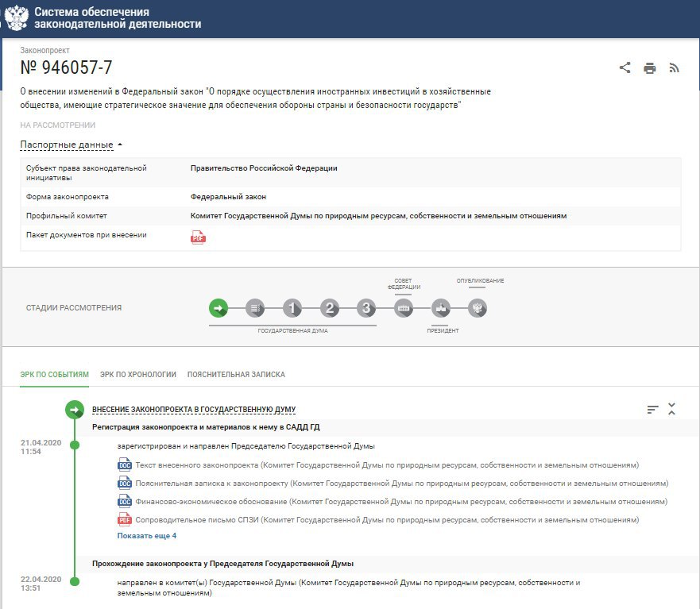The height and width of the screenshot is (609, 700).
Task: Collapse all events with the arrows icon
Action: click(671, 409)
